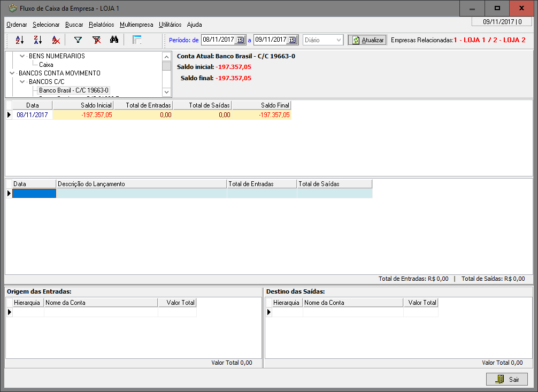Click the Saldo Final column header
538x392 pixels.
pyautogui.click(x=262, y=106)
